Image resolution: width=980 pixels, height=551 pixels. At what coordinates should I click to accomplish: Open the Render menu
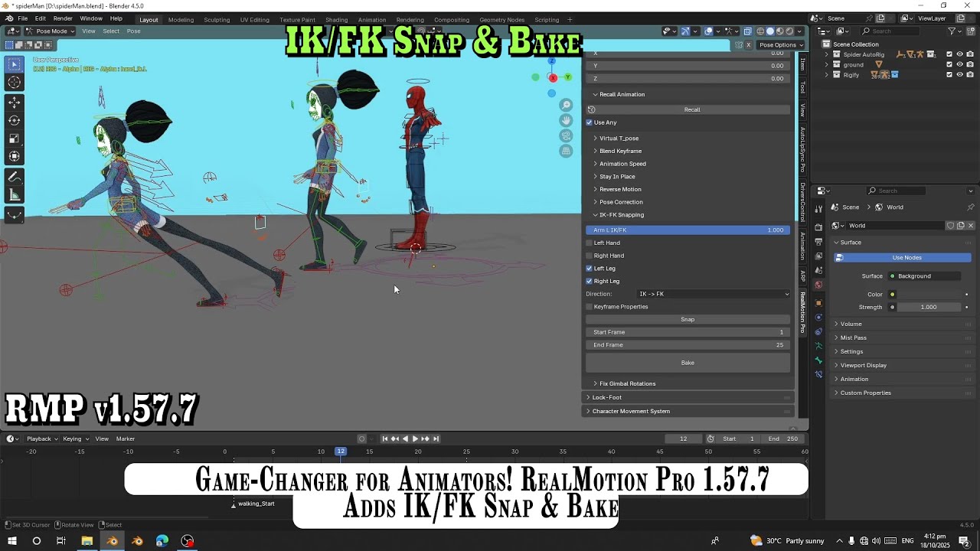pyautogui.click(x=63, y=18)
